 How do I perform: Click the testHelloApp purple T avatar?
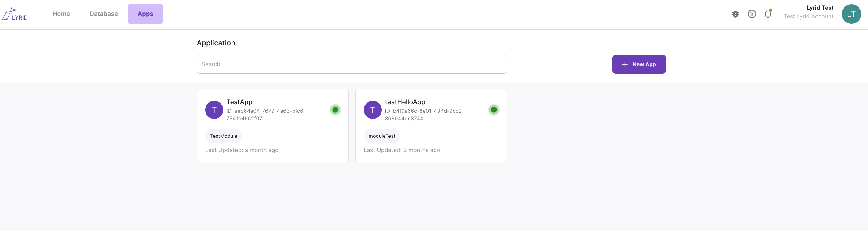tap(372, 110)
